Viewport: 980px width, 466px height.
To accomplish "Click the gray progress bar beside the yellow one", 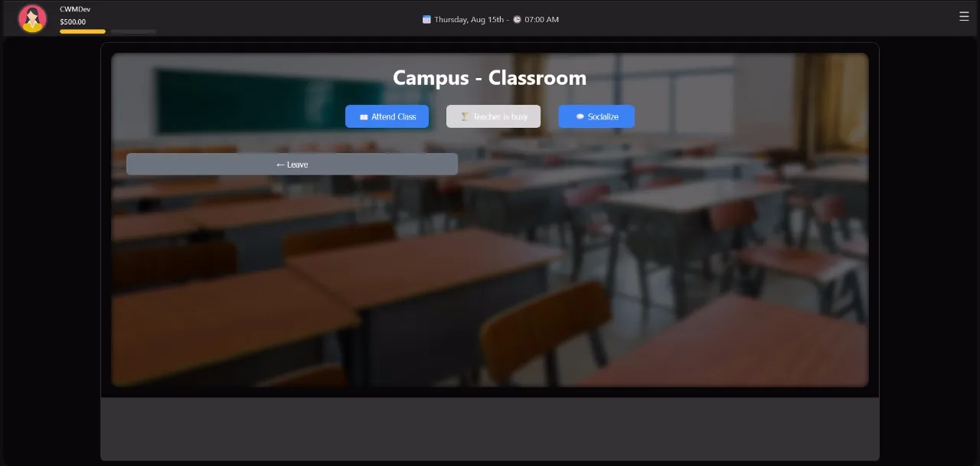I will point(134,32).
